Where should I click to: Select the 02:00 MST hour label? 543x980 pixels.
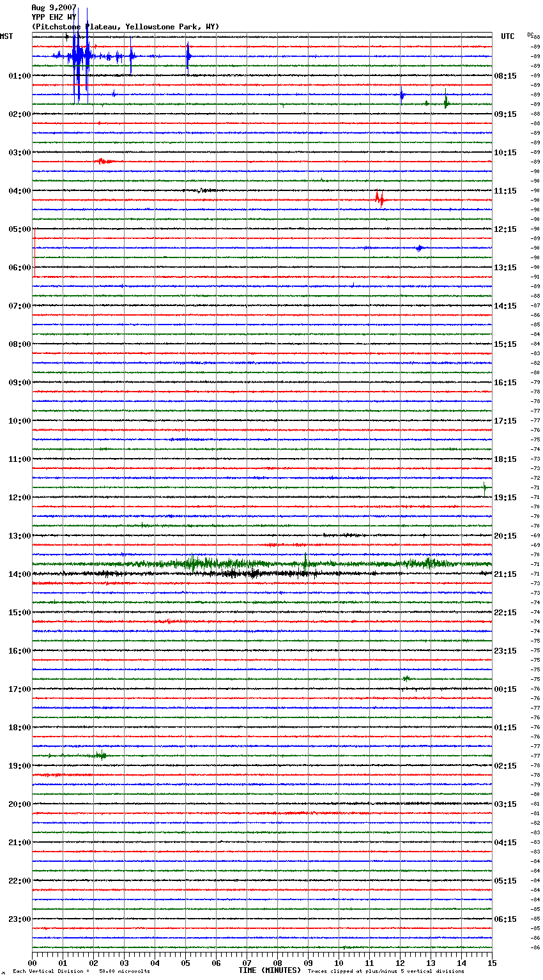click(20, 114)
